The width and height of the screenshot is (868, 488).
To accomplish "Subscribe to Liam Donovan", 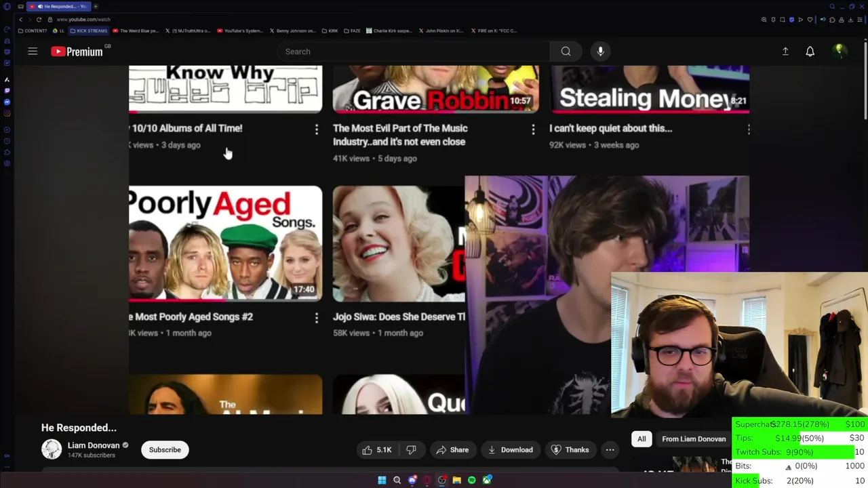I will (165, 450).
